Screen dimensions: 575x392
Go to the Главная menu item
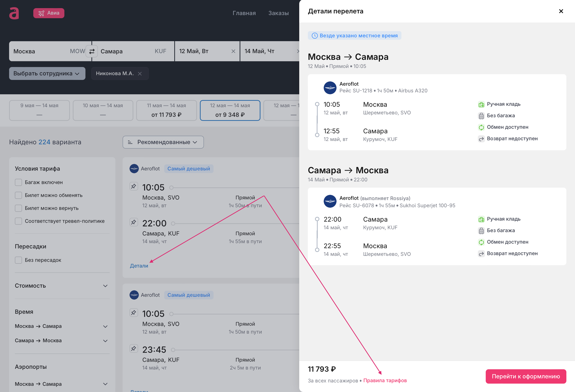pos(244,13)
